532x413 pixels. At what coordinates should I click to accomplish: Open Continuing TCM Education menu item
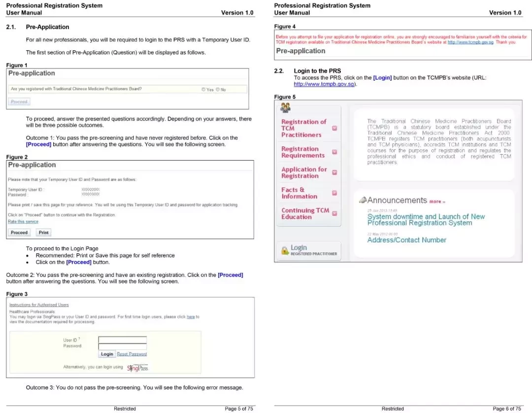pyautogui.click(x=305, y=213)
